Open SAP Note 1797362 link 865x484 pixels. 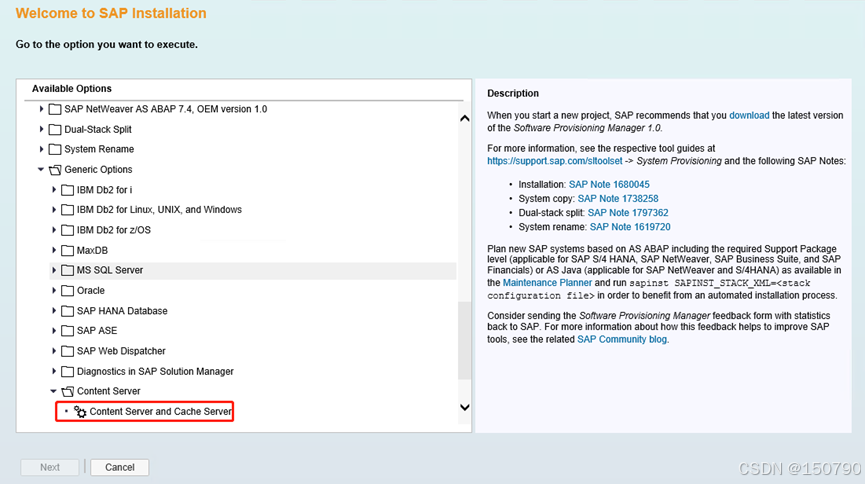[x=628, y=212]
